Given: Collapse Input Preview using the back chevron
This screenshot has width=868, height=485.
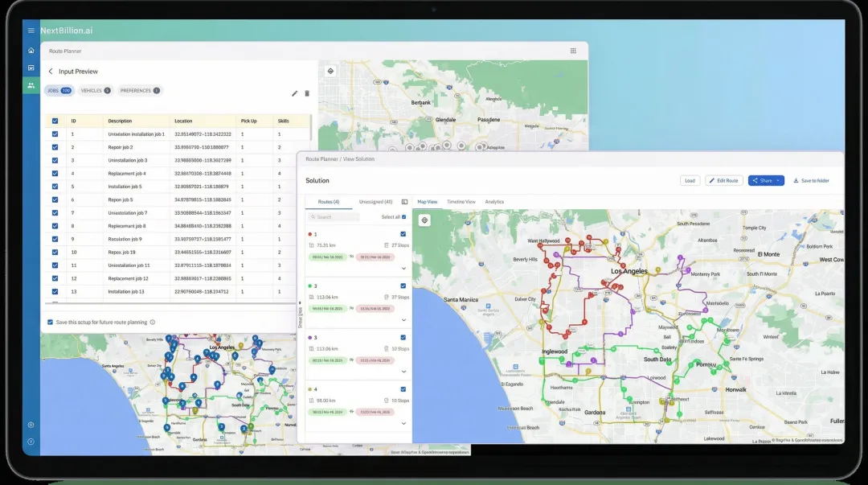Looking at the screenshot, I should [x=50, y=71].
